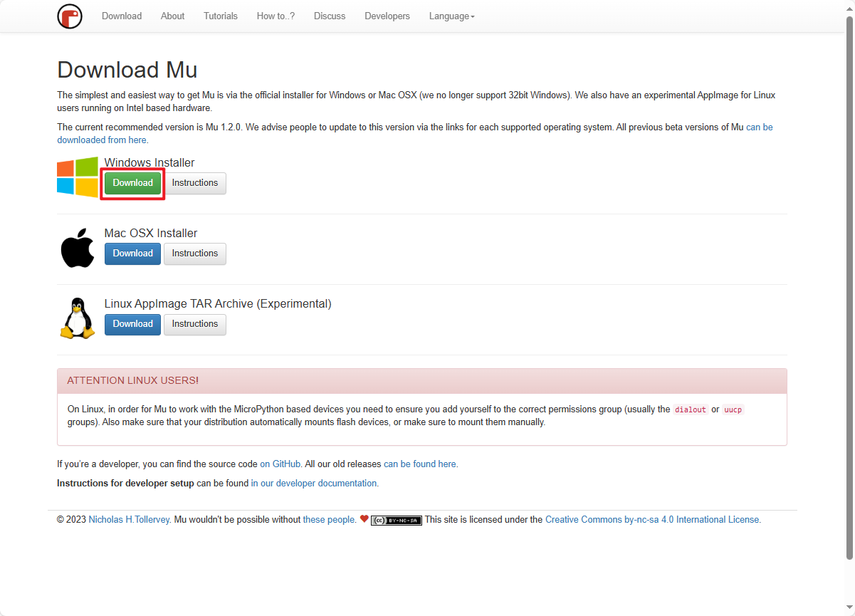Download the Linux AppImage TAR archive
855x616 pixels.
[133, 324]
